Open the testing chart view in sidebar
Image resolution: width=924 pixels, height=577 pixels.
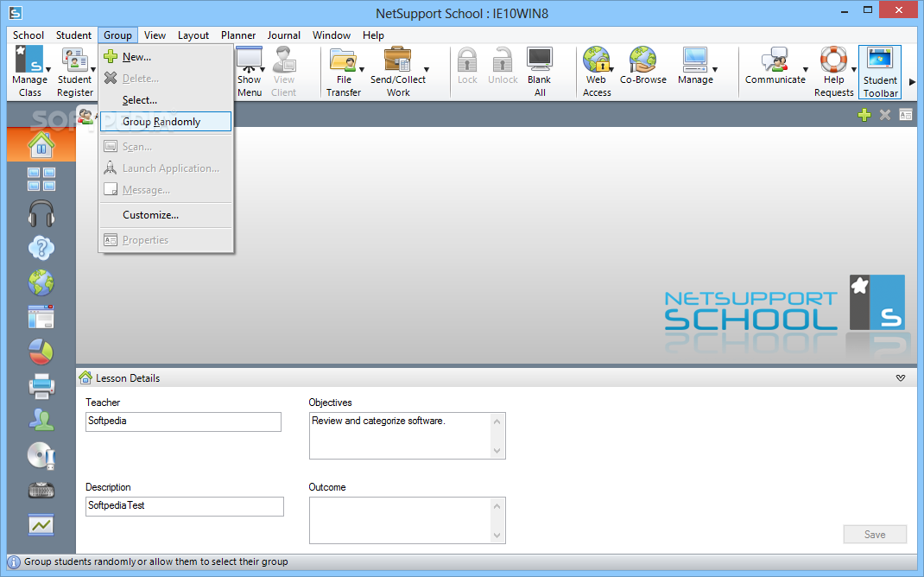[x=41, y=524]
